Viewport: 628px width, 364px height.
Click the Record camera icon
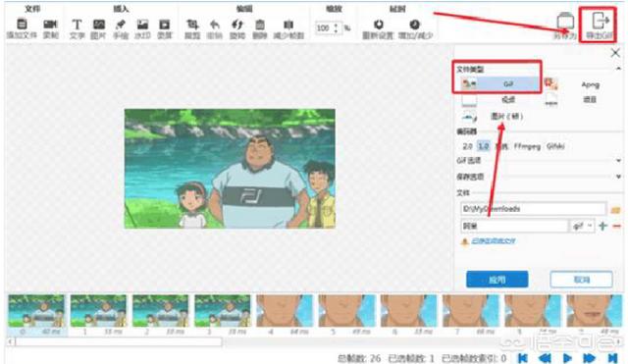(50, 25)
